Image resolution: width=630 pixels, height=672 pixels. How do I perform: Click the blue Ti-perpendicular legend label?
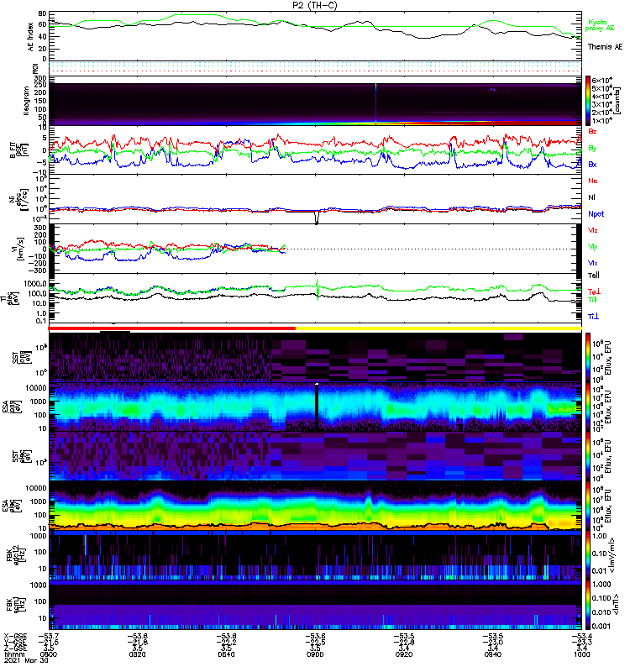click(x=593, y=317)
